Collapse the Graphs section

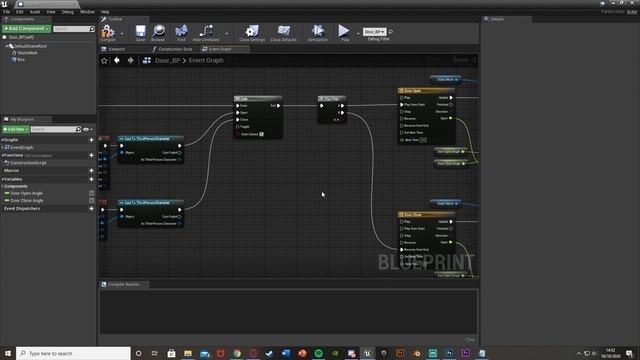click(x=2, y=140)
